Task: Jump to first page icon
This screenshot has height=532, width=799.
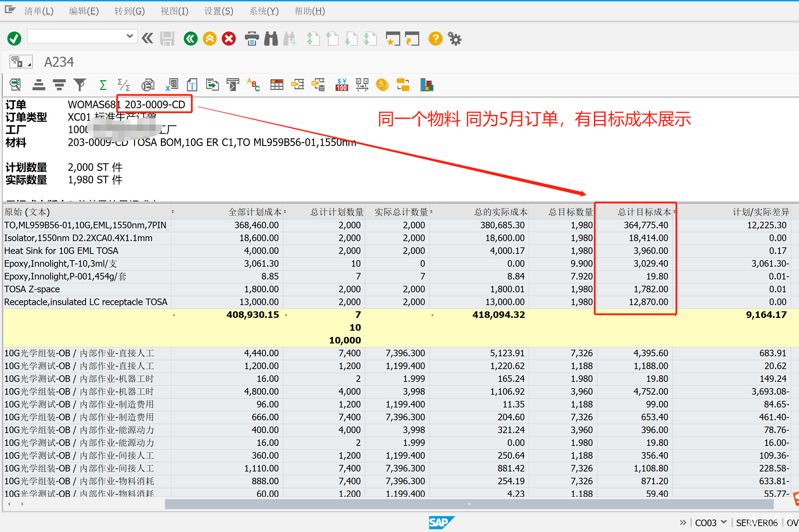Action: 313,38
